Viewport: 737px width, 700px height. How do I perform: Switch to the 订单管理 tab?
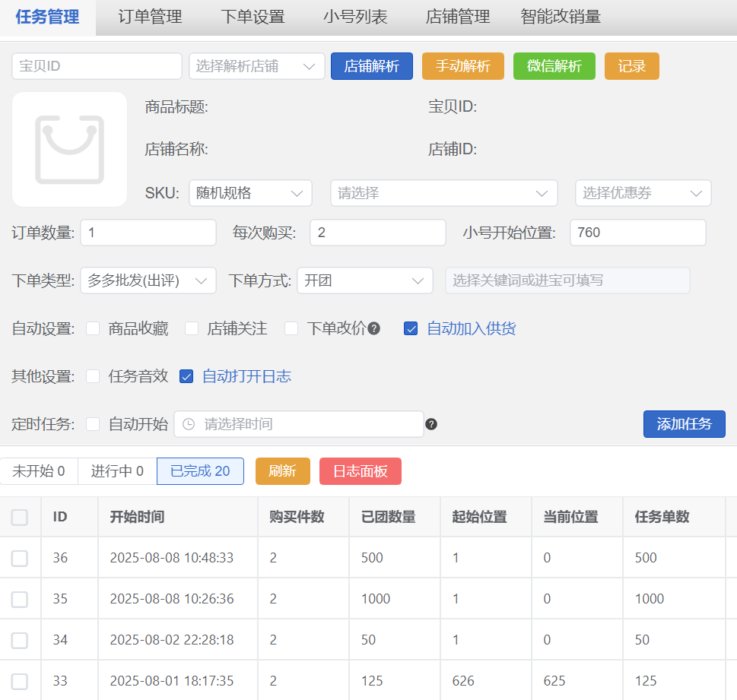150,17
